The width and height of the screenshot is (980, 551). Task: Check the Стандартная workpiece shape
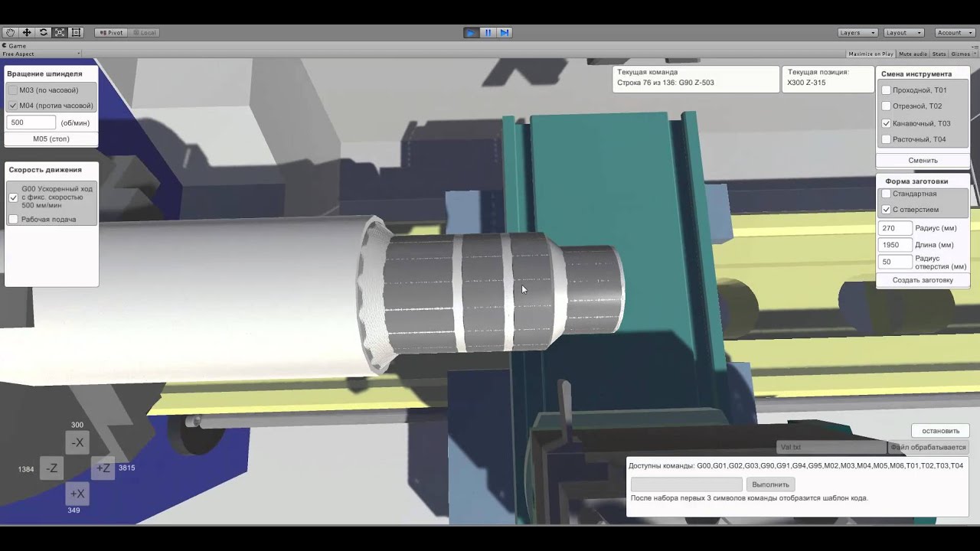click(x=887, y=194)
